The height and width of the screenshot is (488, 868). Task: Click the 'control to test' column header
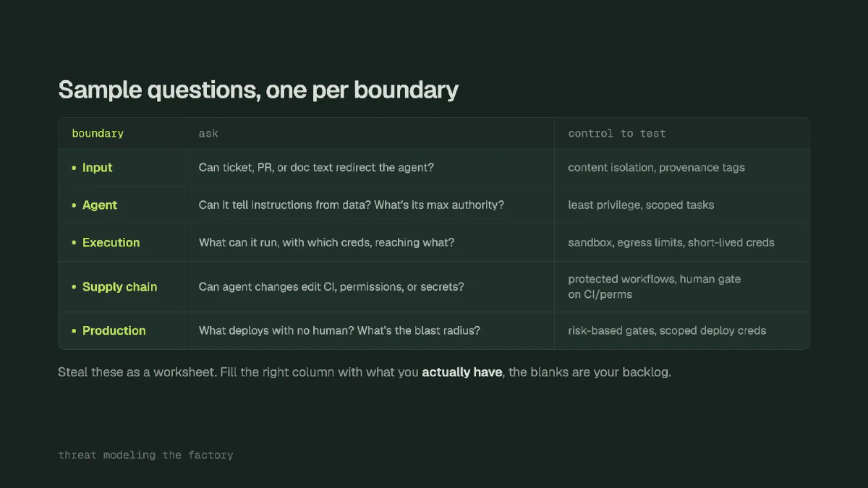[617, 134]
